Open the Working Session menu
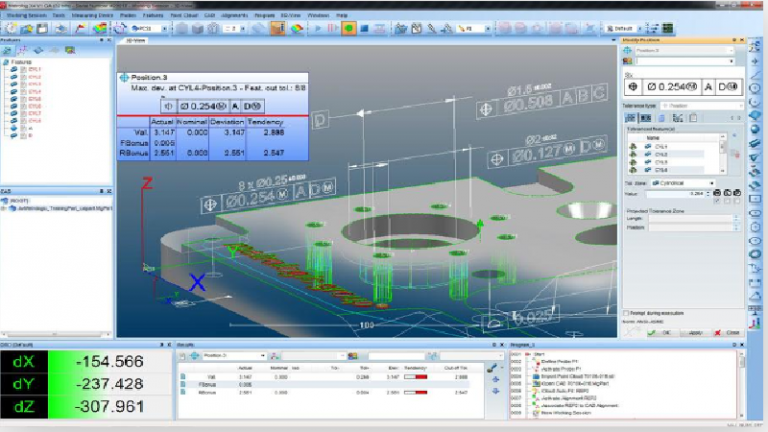This screenshot has width=768, height=432. (26, 15)
